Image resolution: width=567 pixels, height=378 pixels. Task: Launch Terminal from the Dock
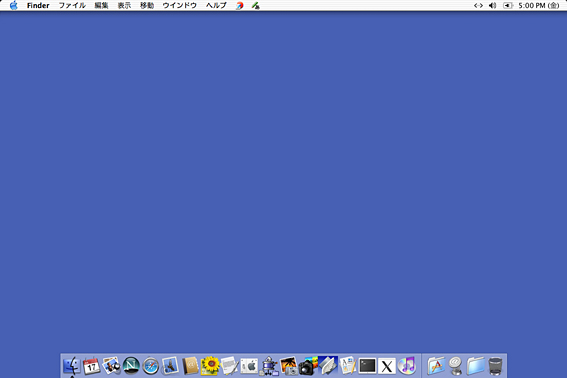pos(367,366)
